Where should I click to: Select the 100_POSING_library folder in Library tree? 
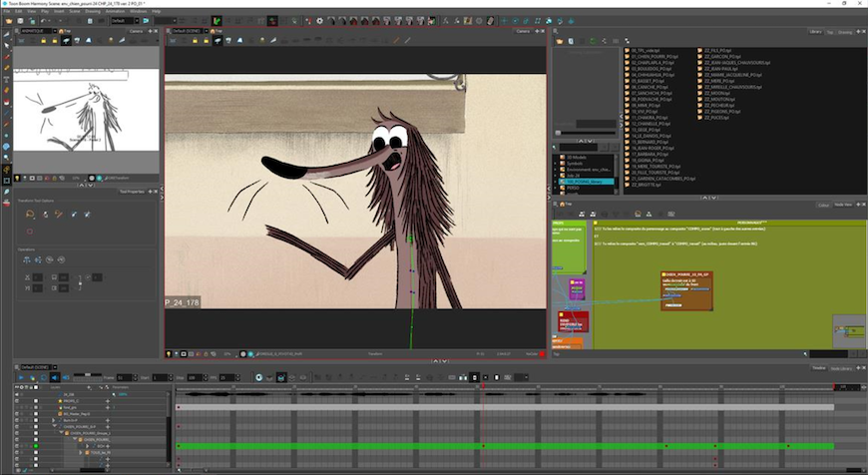(x=587, y=182)
